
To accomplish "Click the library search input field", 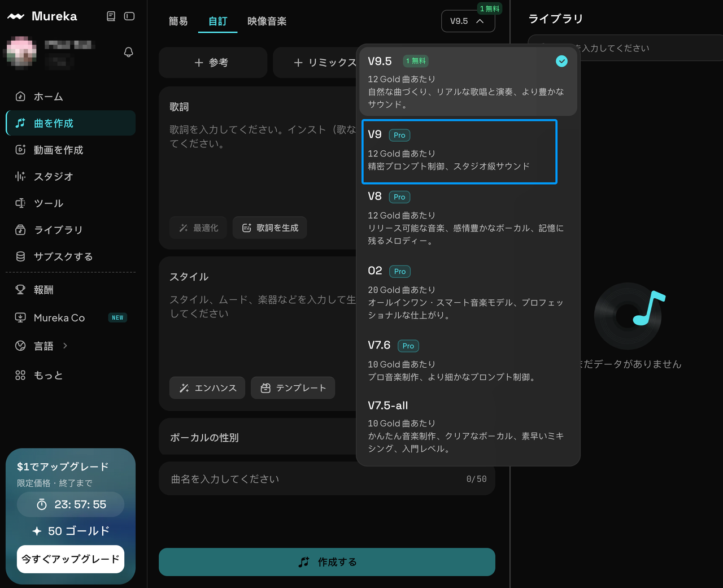I will pos(626,48).
